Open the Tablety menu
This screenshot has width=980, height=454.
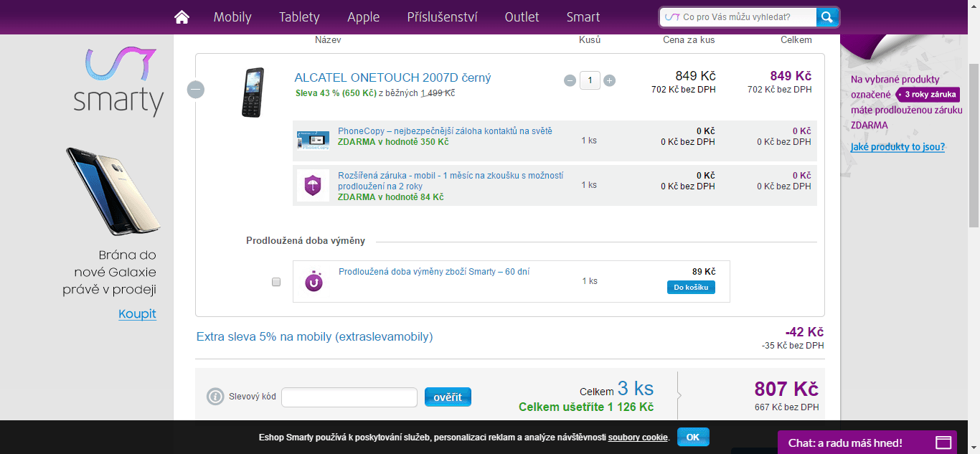coord(299,16)
